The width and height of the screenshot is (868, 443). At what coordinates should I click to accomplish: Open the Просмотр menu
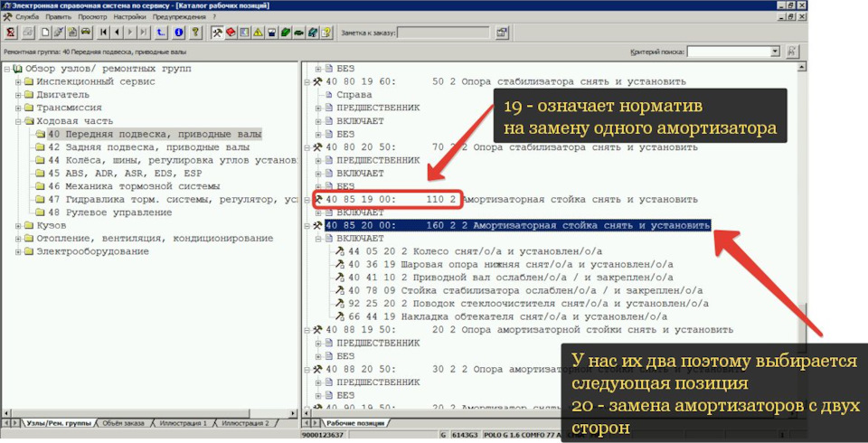(x=92, y=16)
